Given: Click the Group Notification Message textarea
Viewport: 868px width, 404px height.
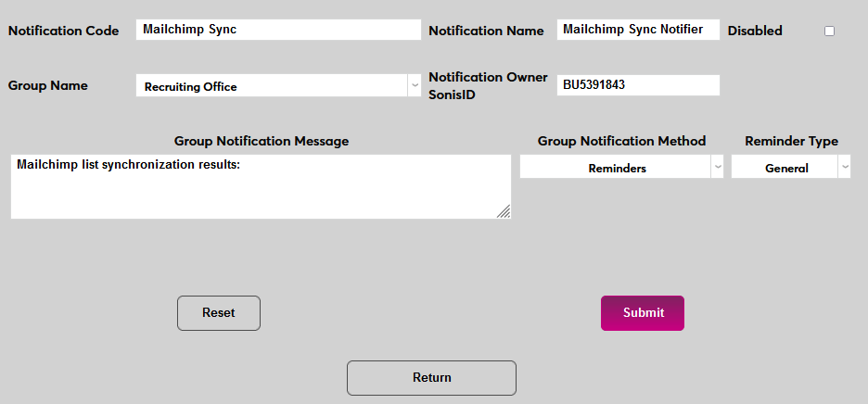Looking at the screenshot, I should 261,186.
